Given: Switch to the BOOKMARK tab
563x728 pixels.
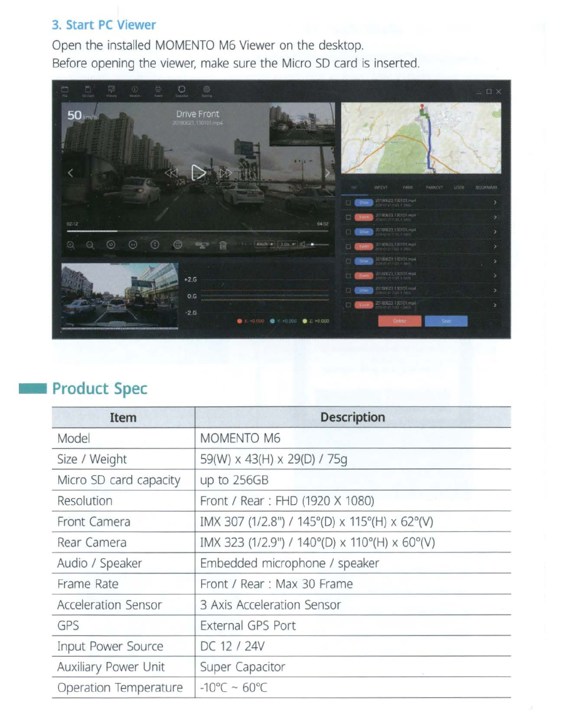Looking at the screenshot, I should (x=487, y=188).
